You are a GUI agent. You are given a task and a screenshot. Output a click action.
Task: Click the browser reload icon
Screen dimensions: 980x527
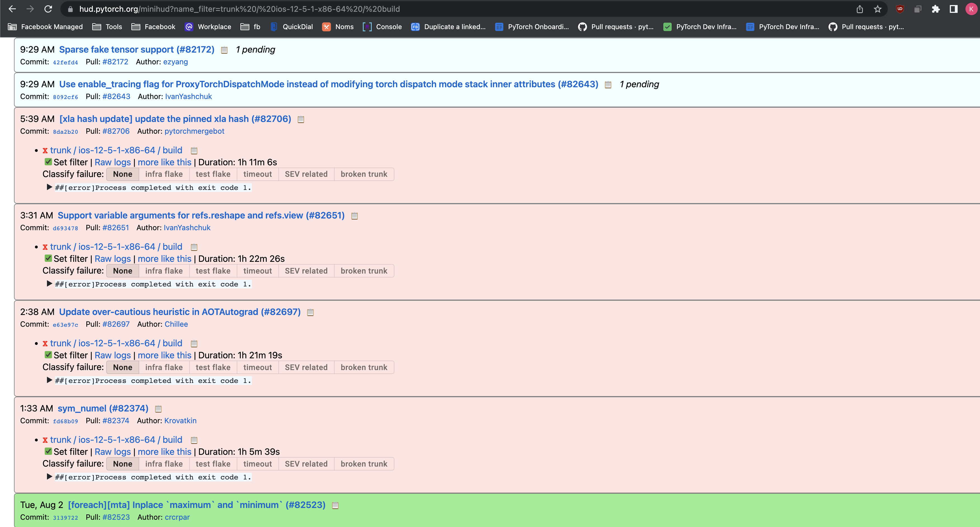[48, 9]
